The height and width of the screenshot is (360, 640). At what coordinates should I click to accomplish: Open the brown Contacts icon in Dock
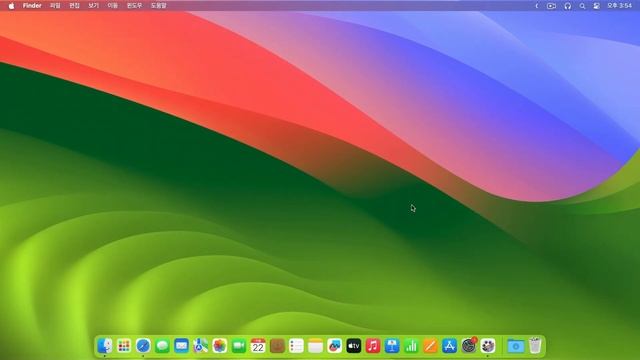277,346
